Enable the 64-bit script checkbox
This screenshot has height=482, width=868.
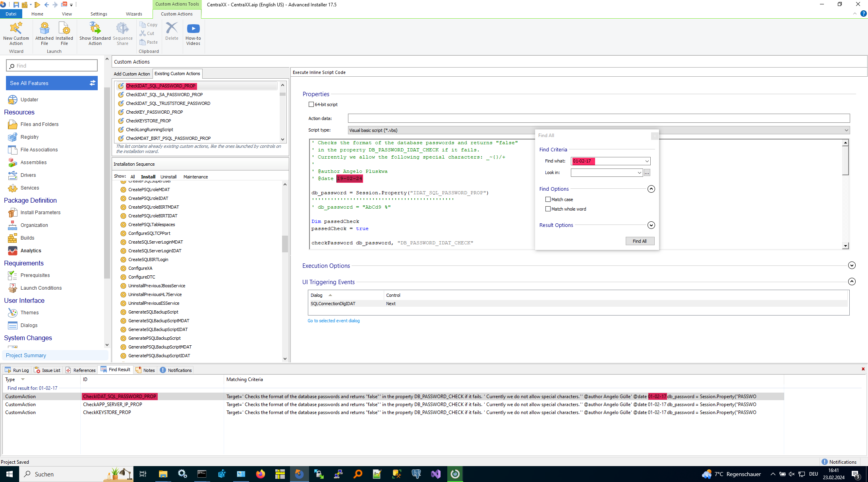(x=311, y=105)
